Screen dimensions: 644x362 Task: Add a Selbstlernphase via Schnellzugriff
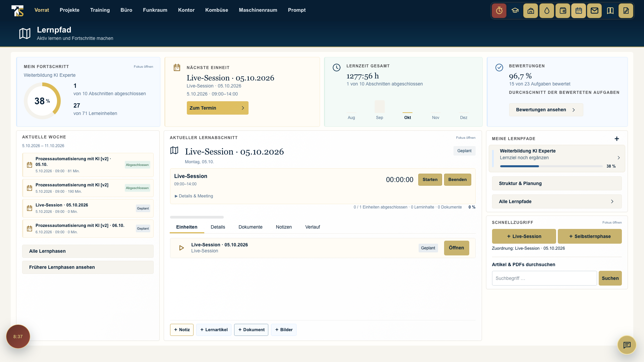590,236
